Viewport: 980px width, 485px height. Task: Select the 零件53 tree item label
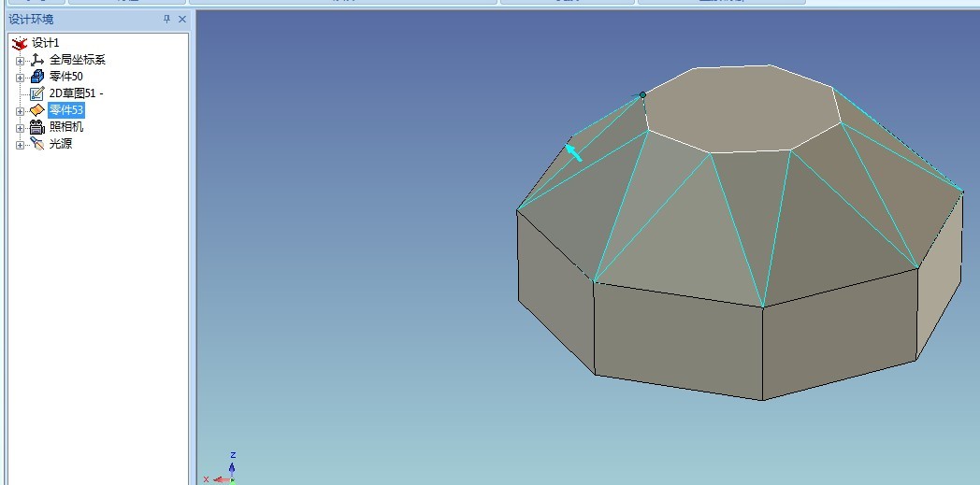pyautogui.click(x=66, y=110)
